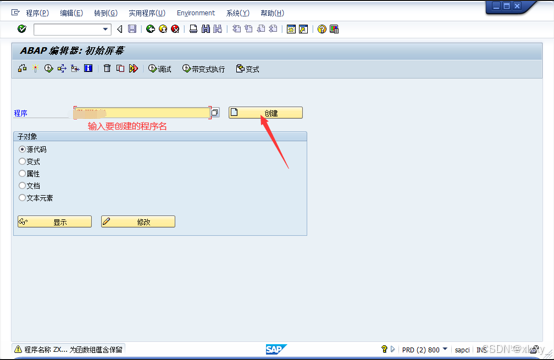Collapse the command field with the triangle
The height and width of the screenshot is (360, 554).
[x=120, y=29]
